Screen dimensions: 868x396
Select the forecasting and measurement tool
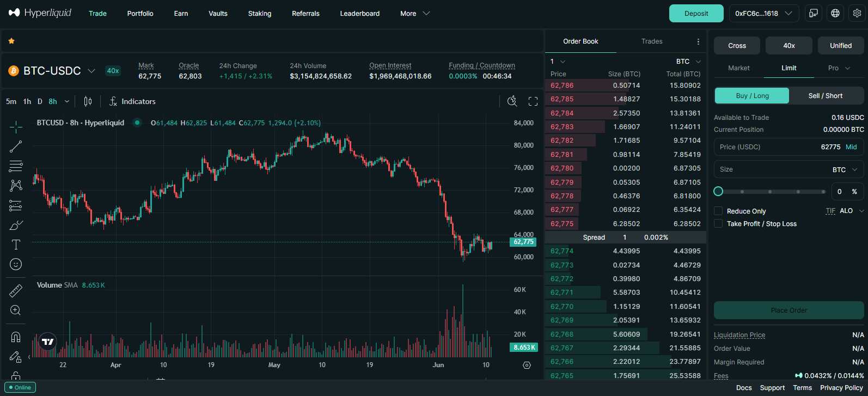(16, 205)
